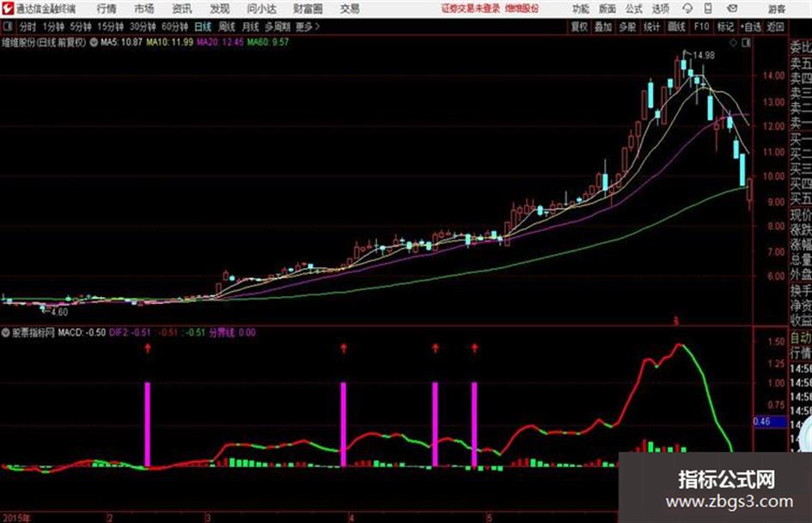The image size is (812, 523).
Task: Open the 财富圈 menu
Action: click(308, 9)
